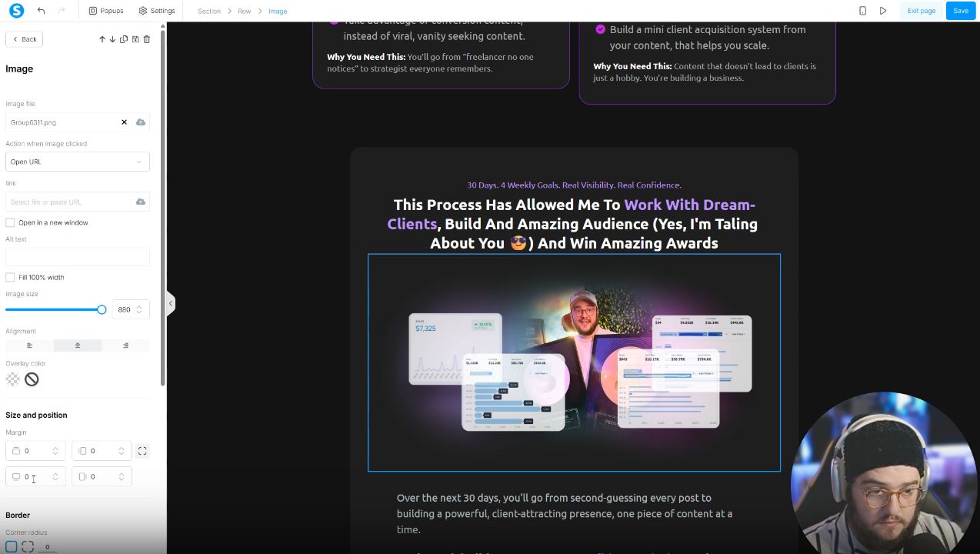Select the Row breadcrumb
The image size is (980, 554).
pyautogui.click(x=244, y=12)
